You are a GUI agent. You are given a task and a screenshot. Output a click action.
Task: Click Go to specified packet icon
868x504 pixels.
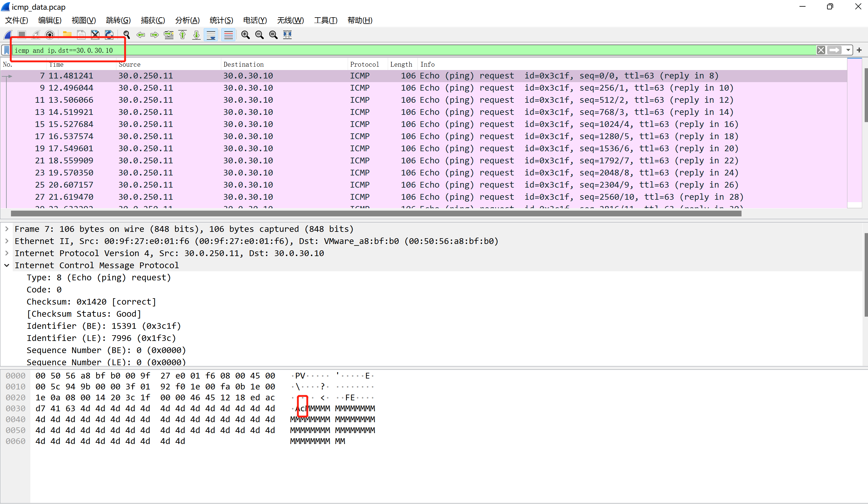(169, 35)
